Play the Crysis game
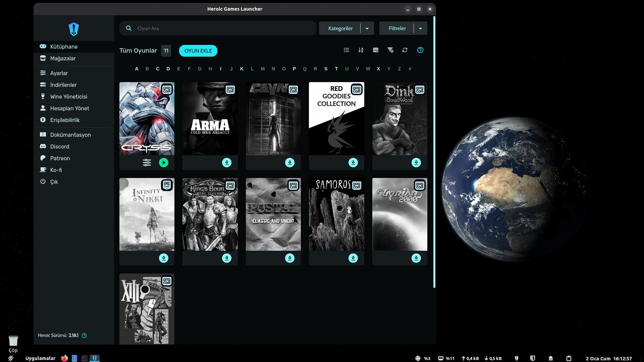Viewport: 644px width, 362px height. [x=164, y=163]
